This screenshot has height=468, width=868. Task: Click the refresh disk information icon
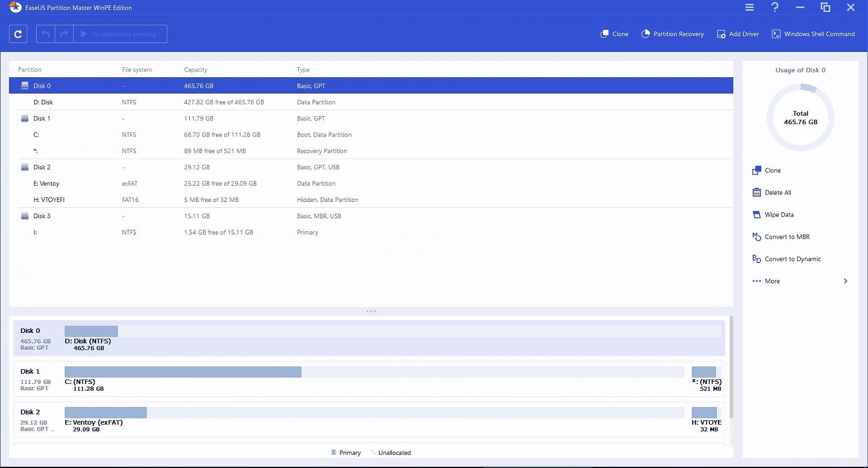coord(18,34)
